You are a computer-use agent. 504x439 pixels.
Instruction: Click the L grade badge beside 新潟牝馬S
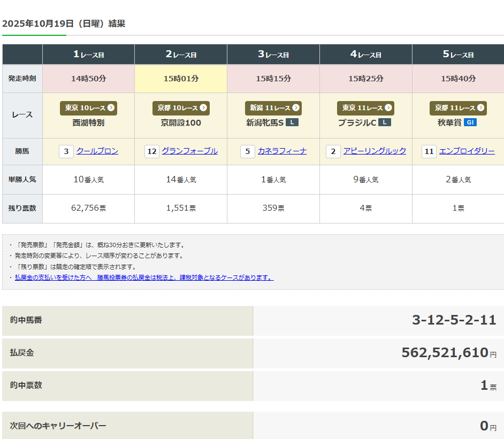[292, 122]
